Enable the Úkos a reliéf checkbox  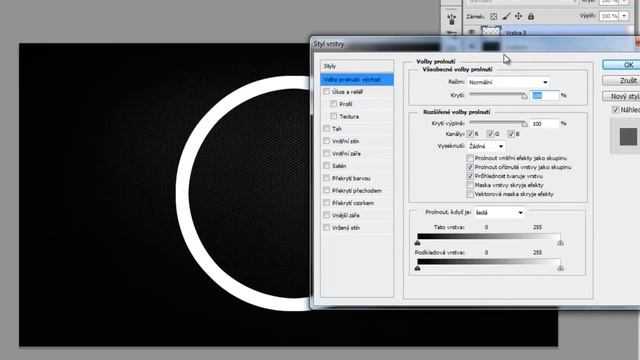[x=327, y=92]
